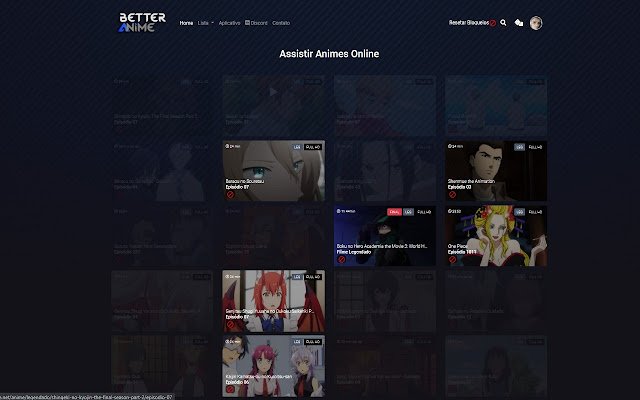The height and width of the screenshot is (400, 640).
Task: Click duration label on Shenmue card
Action: 455,146
